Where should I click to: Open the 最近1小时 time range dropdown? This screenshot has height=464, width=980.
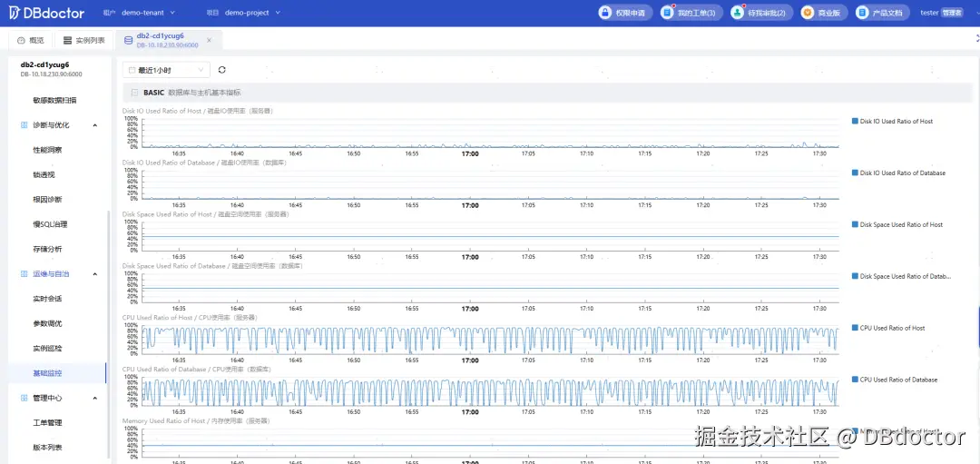tap(166, 70)
